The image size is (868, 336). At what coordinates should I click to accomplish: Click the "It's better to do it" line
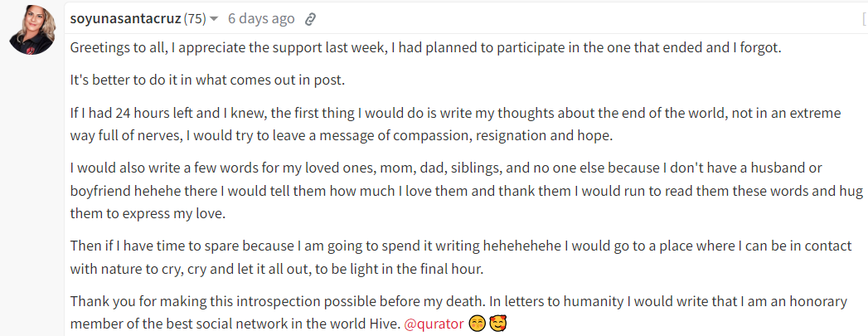click(x=207, y=80)
